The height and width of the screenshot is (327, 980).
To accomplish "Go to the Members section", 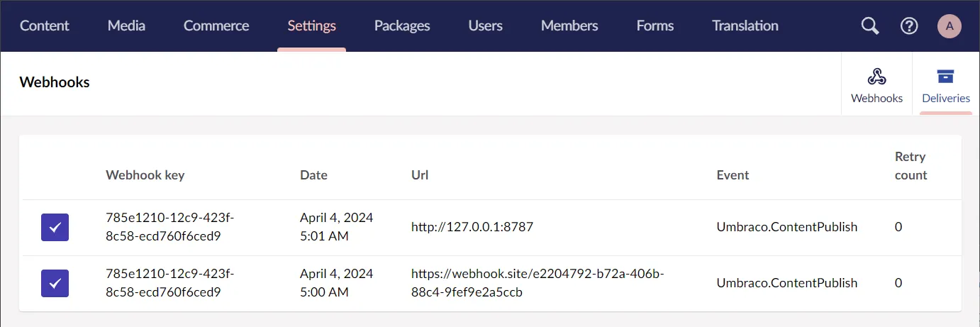I will (569, 26).
